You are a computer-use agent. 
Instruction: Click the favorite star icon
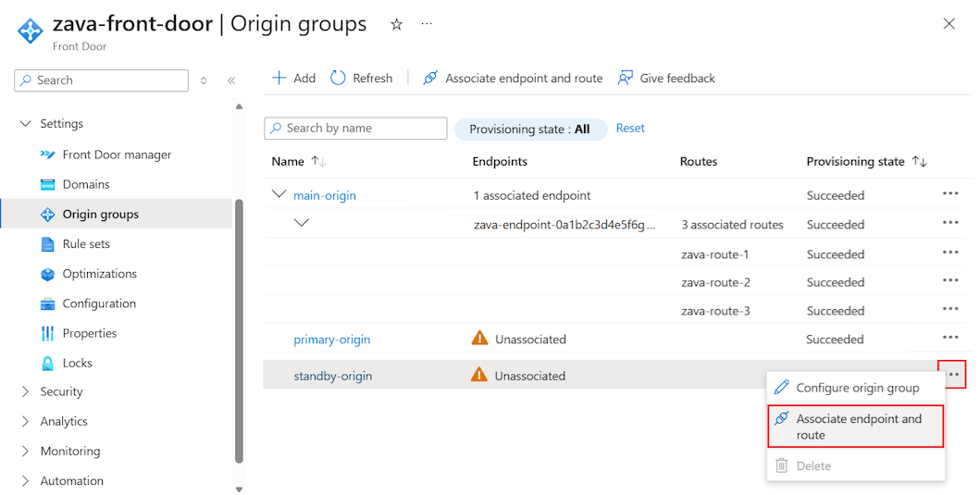(x=397, y=25)
